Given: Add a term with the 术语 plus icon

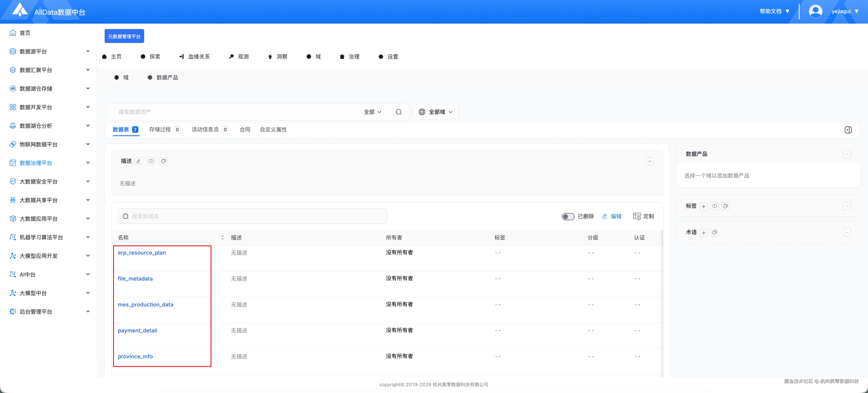Looking at the screenshot, I should pos(704,233).
